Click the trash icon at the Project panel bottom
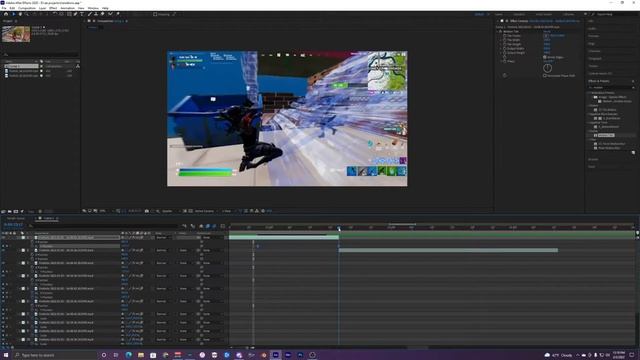Viewport: 640px width, 360px height. point(40,211)
